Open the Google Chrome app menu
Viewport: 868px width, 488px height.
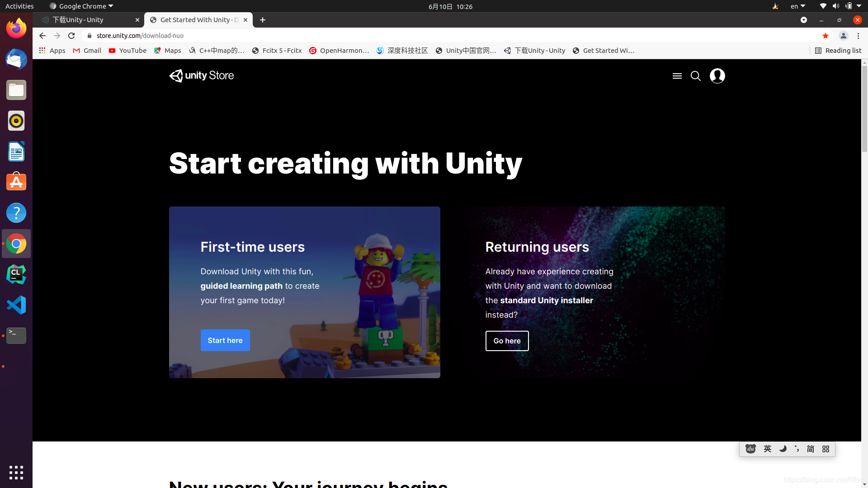coord(81,6)
